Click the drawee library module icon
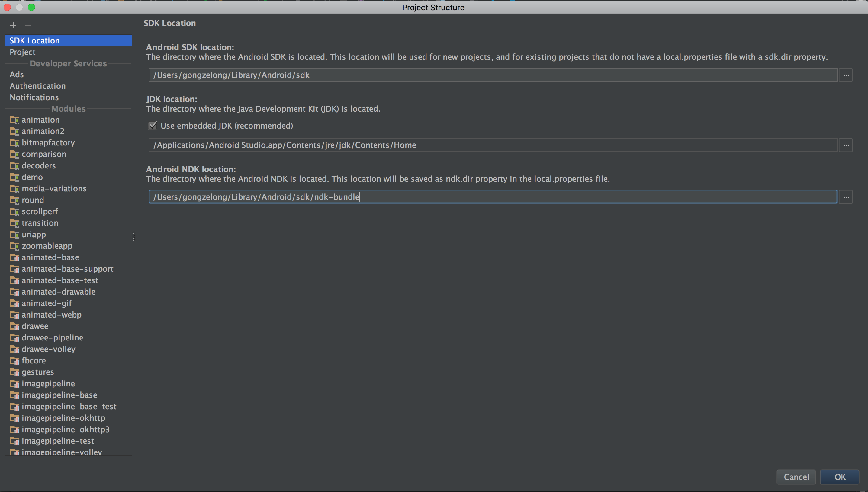Screen dimensions: 868x492 (x=14, y=326)
